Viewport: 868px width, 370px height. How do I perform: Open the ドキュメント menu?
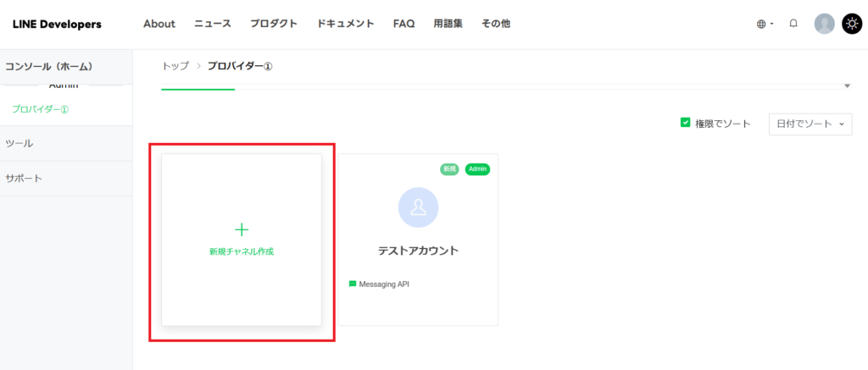pos(345,24)
